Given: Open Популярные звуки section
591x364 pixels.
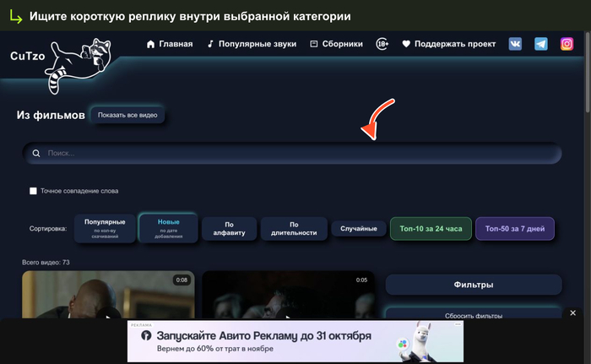Looking at the screenshot, I should click(x=252, y=44).
